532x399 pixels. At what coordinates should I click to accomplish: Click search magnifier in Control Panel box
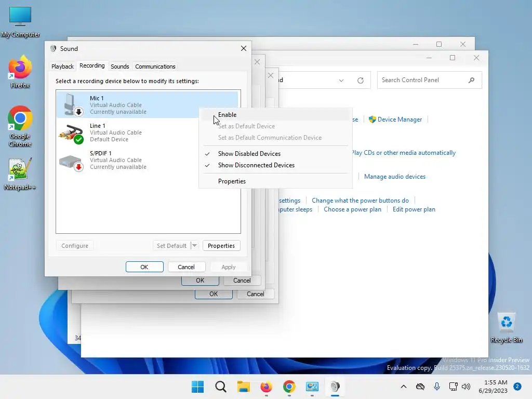click(471, 80)
